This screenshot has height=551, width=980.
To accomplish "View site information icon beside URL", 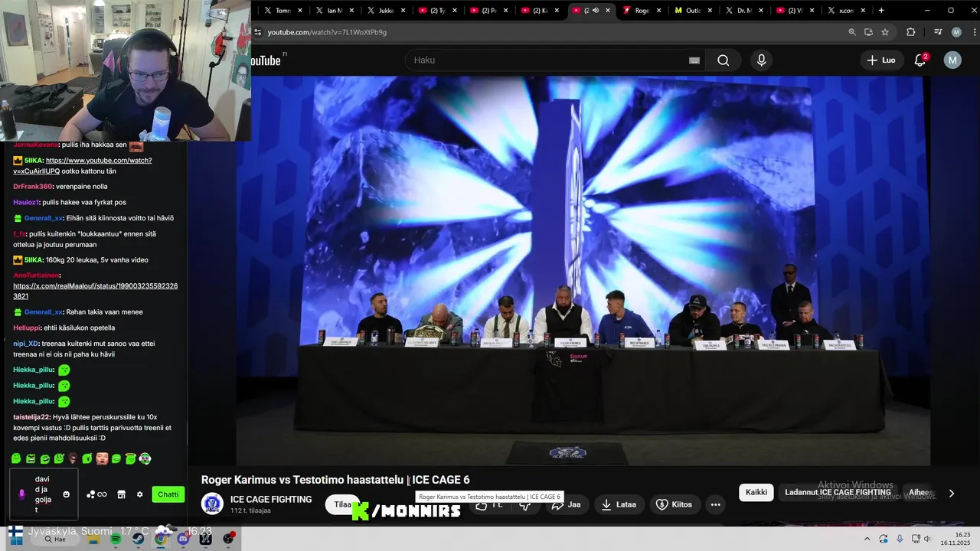I will [258, 32].
